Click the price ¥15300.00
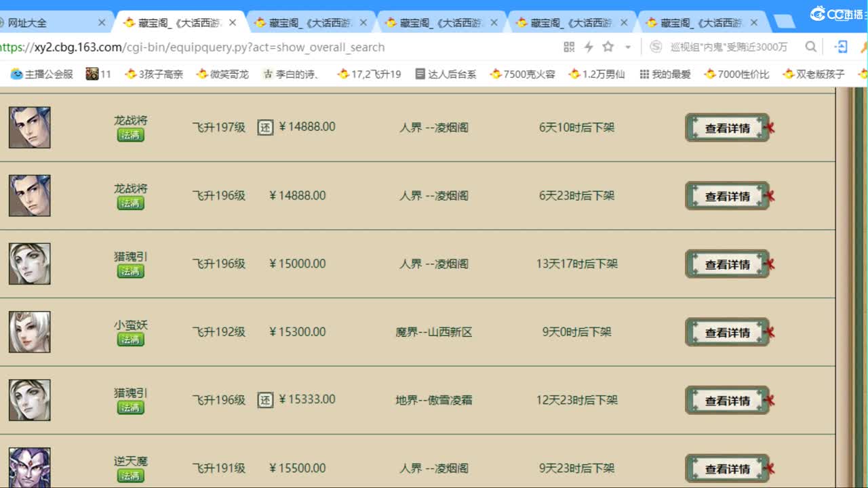The image size is (868, 488). 297,332
